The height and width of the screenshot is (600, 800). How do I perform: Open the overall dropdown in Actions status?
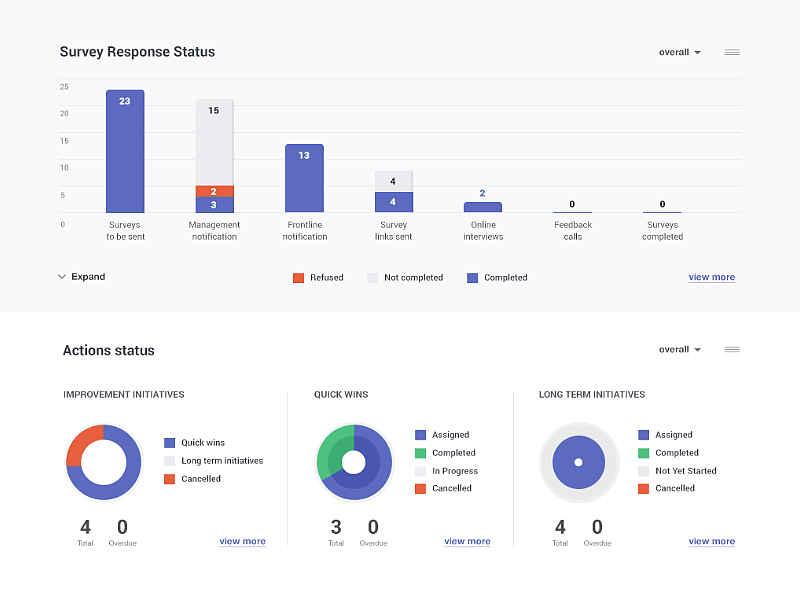[680, 349]
